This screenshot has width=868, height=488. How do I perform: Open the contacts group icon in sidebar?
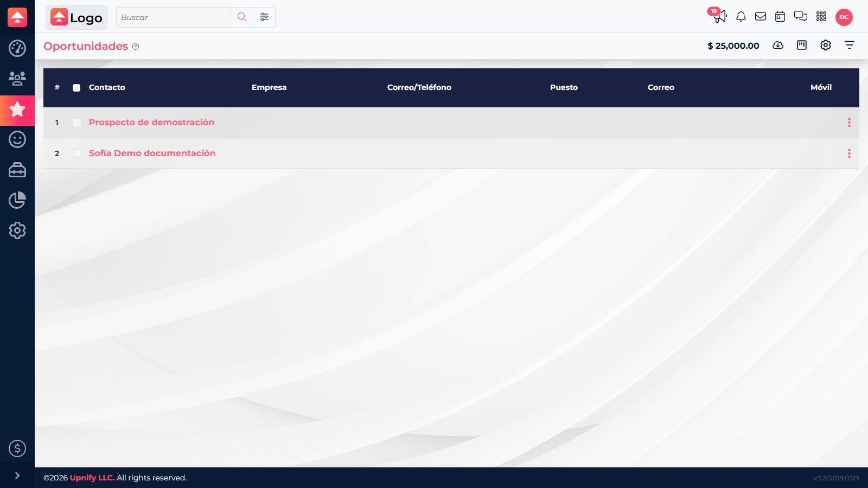(x=17, y=79)
